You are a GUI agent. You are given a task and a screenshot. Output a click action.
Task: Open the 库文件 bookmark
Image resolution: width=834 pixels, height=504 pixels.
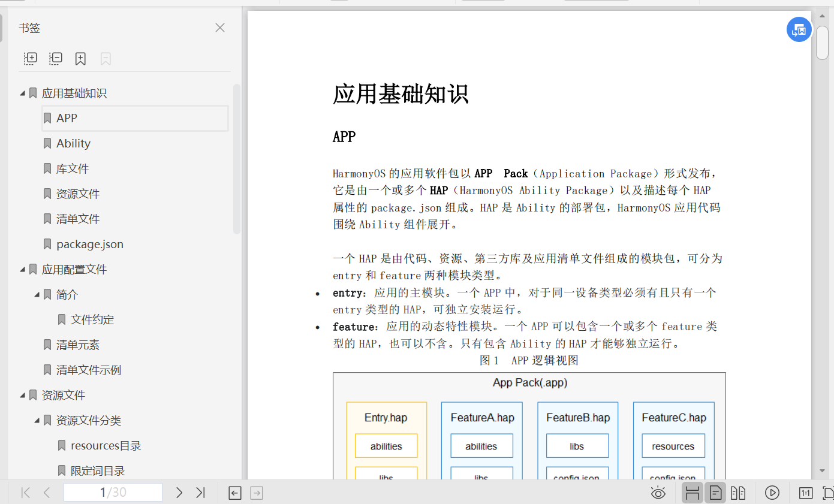73,168
